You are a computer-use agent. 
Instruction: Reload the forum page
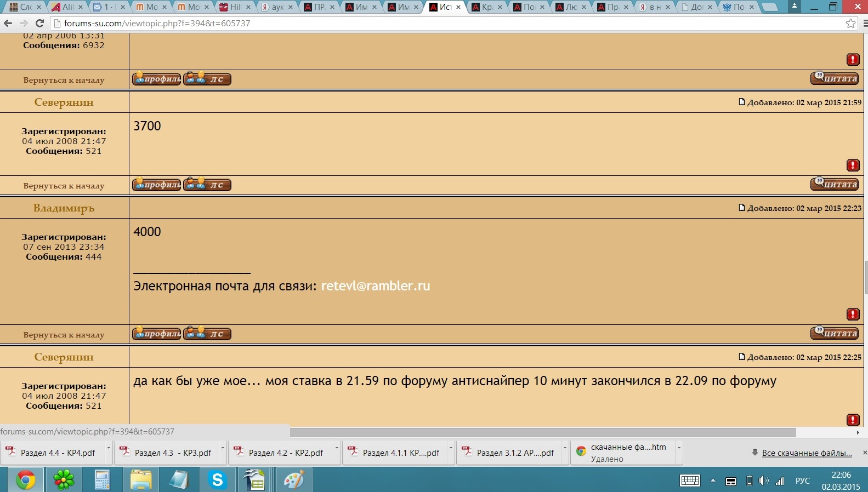pyautogui.click(x=39, y=23)
